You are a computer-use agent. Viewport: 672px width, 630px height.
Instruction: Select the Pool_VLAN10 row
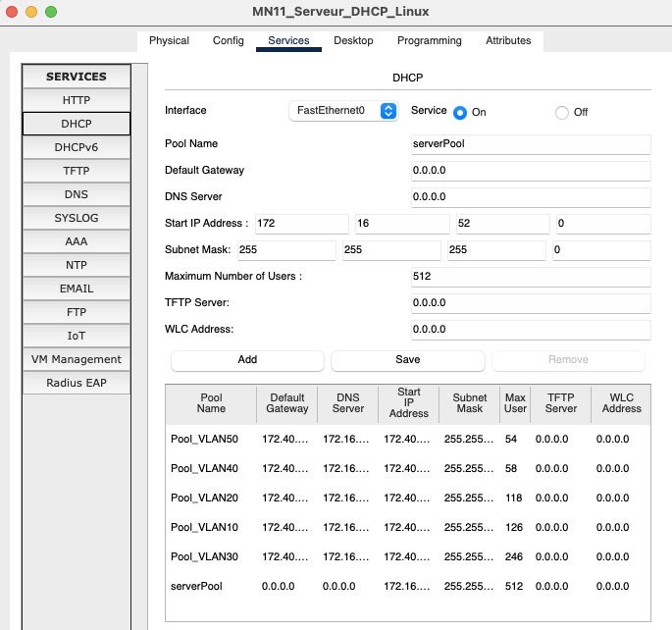click(x=407, y=528)
